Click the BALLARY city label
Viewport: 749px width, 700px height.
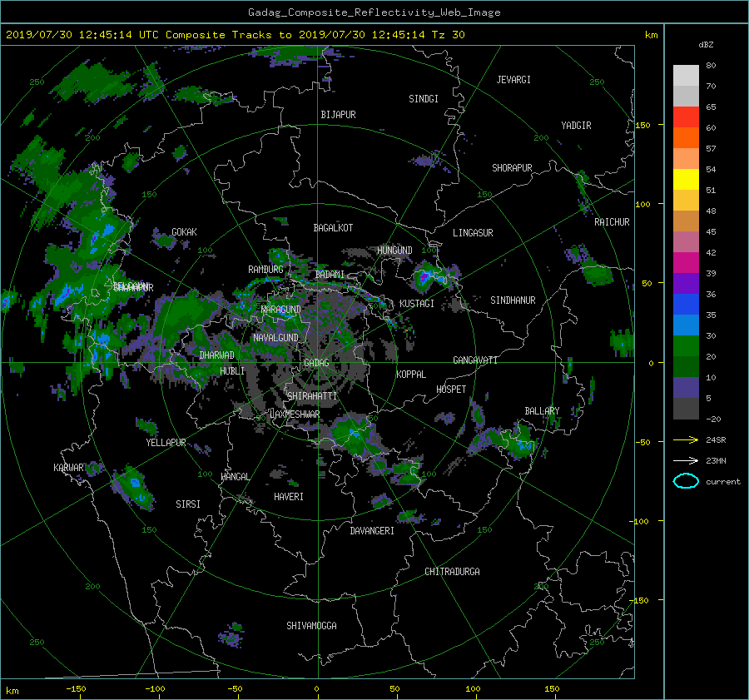(x=542, y=411)
